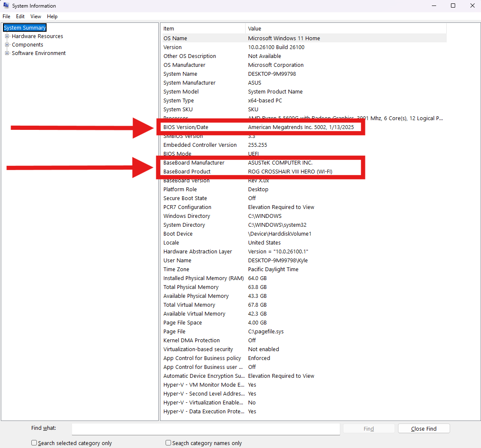
Task: Click the Close Find button
Action: click(x=424, y=429)
